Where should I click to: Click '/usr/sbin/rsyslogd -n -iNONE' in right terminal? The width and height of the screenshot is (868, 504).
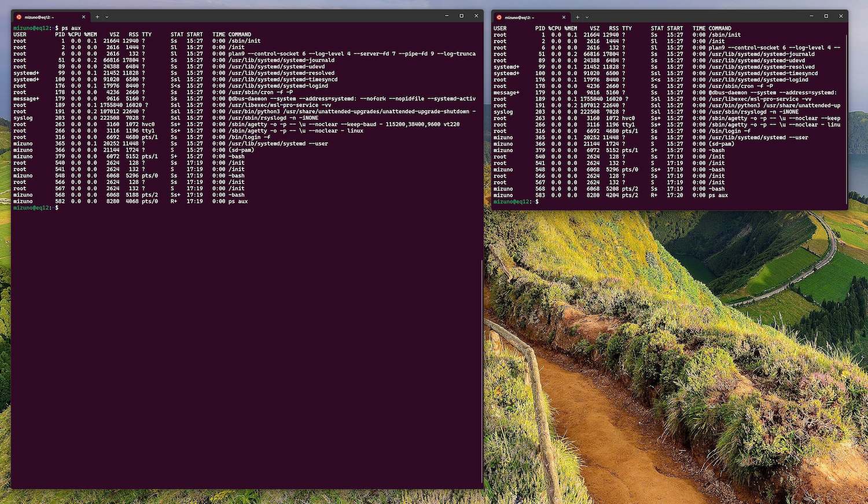click(753, 112)
